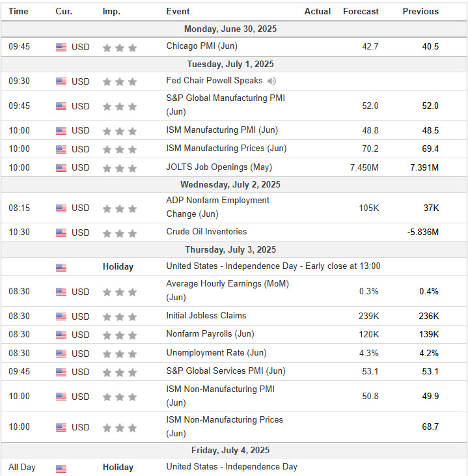Click the US flag in Unemployment Rate row
This screenshot has height=476, width=468.
coord(61,354)
